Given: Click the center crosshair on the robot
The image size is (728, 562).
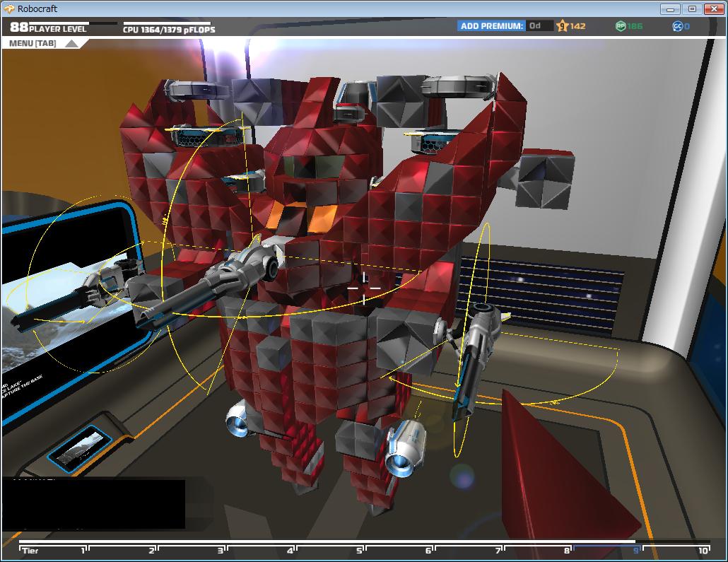Looking at the screenshot, I should 364,288.
